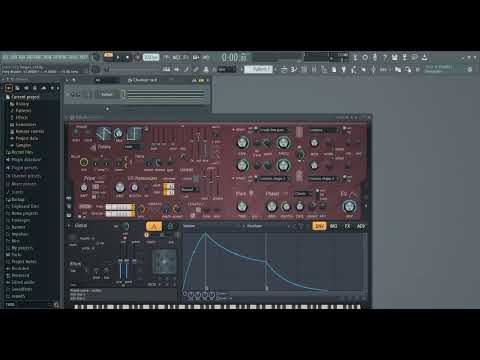Switch to Harmor ADV tab

tap(361, 226)
